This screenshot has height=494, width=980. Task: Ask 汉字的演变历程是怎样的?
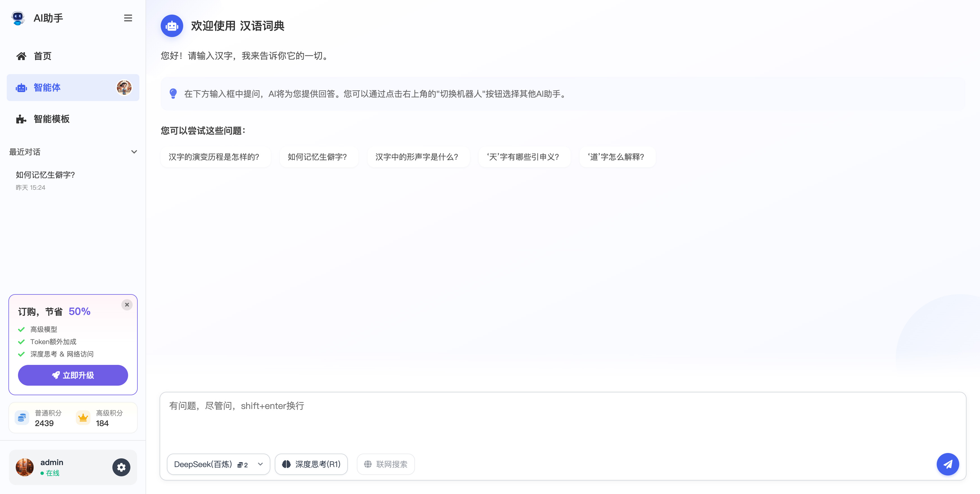215,157
